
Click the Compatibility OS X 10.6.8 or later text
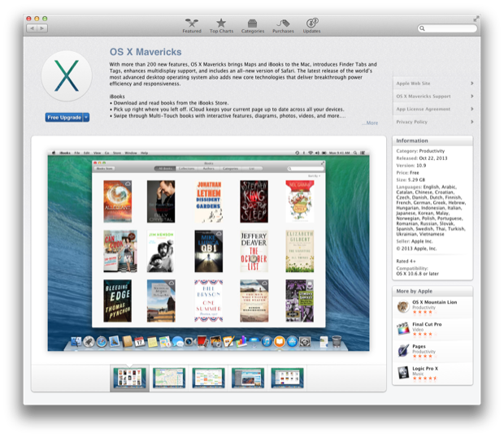pyautogui.click(x=418, y=271)
